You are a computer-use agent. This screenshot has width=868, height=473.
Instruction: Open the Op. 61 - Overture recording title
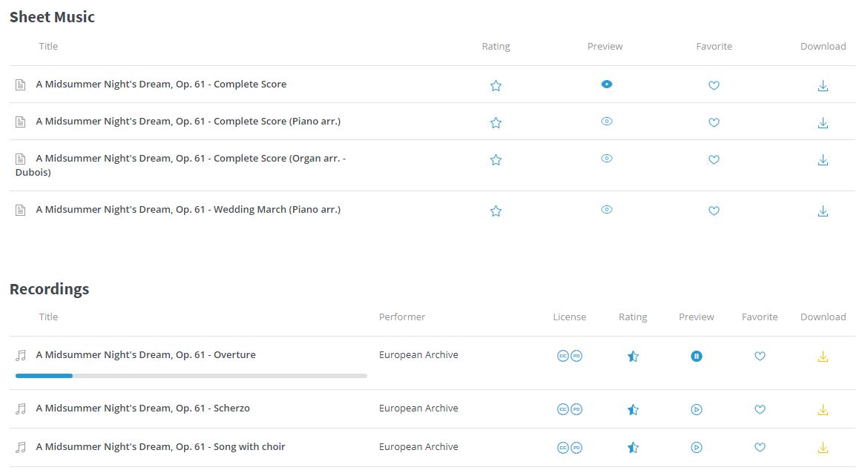click(x=145, y=354)
